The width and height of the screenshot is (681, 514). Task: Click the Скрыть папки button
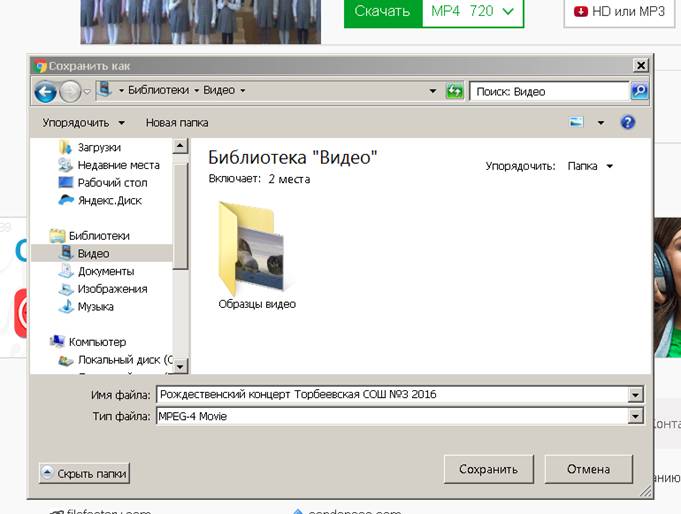pos(85,473)
